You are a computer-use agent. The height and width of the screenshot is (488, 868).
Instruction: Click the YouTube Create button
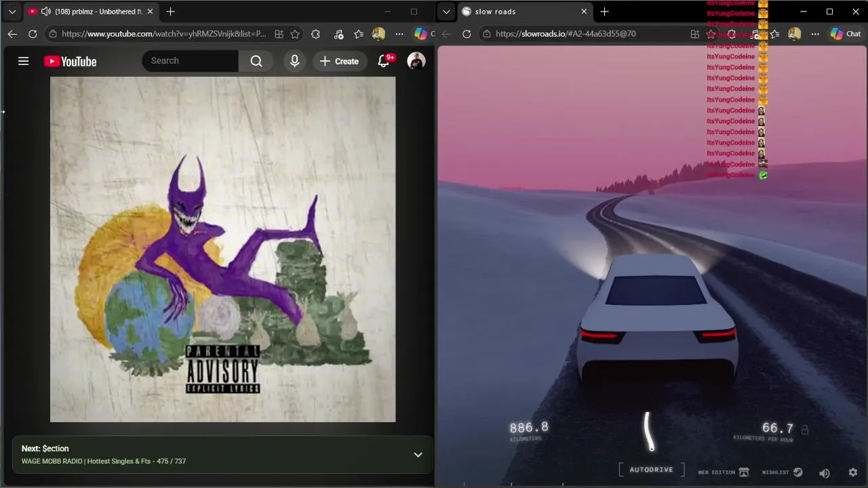coord(339,61)
